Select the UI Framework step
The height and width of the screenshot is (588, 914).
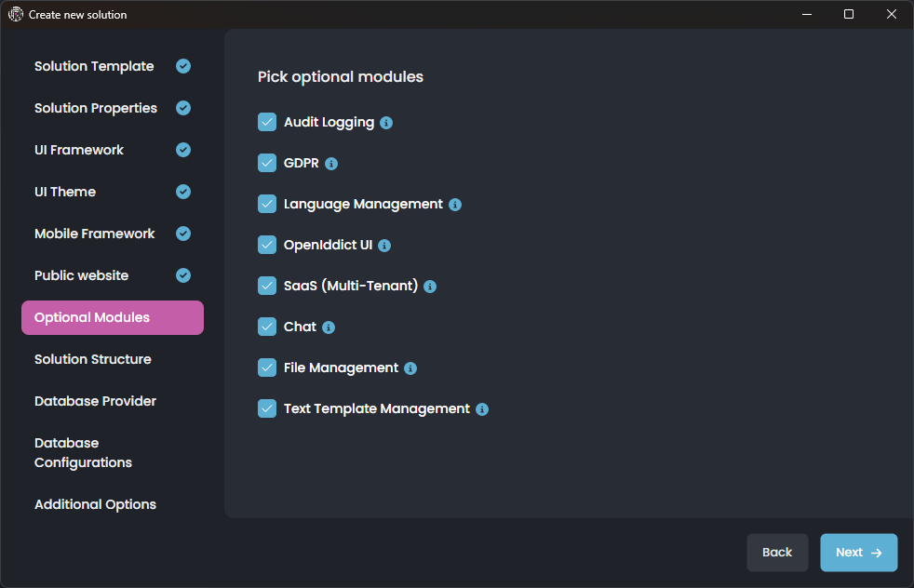(79, 150)
